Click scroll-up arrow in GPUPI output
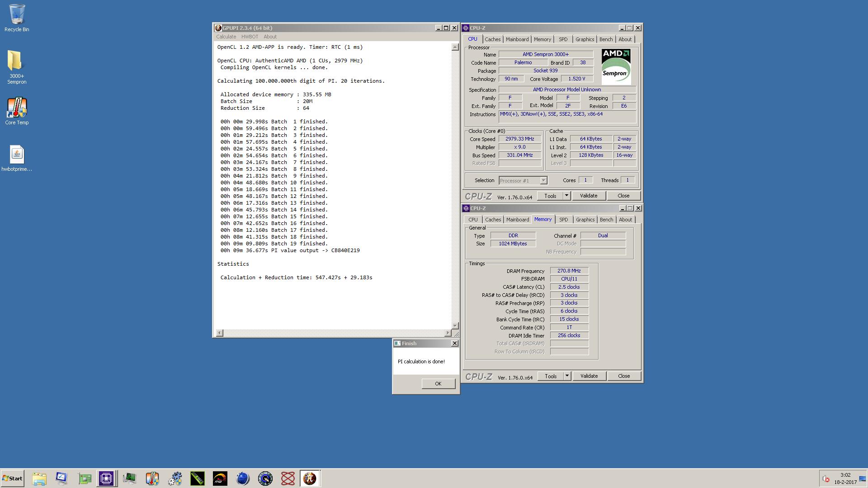This screenshot has height=488, width=868. [455, 47]
